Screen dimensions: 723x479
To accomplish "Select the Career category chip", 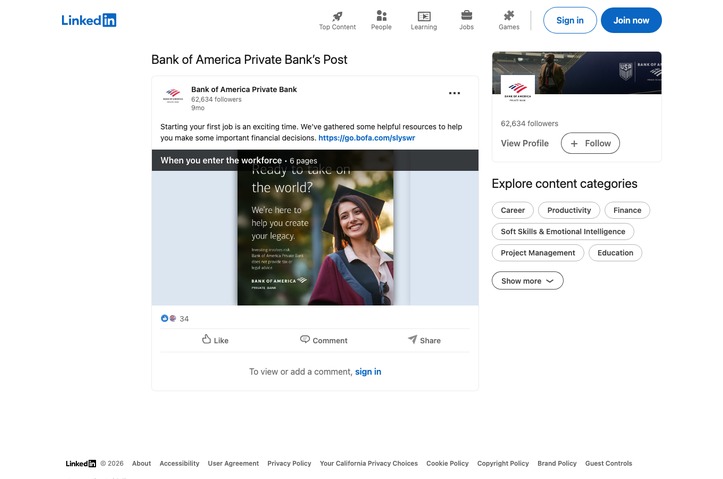I will tap(513, 210).
